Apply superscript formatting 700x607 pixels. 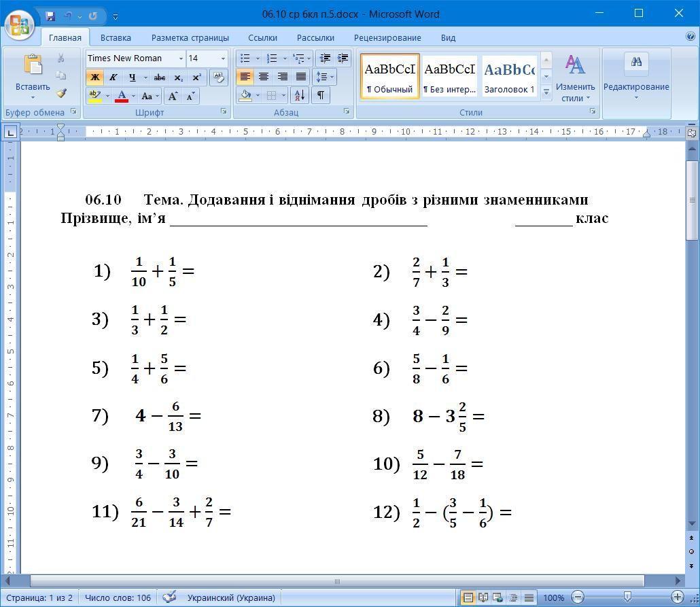[196, 77]
